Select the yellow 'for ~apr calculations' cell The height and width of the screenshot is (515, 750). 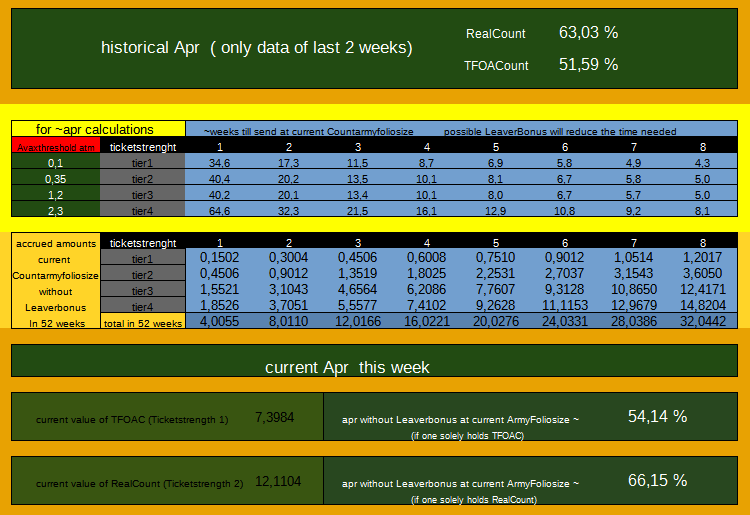click(95, 129)
